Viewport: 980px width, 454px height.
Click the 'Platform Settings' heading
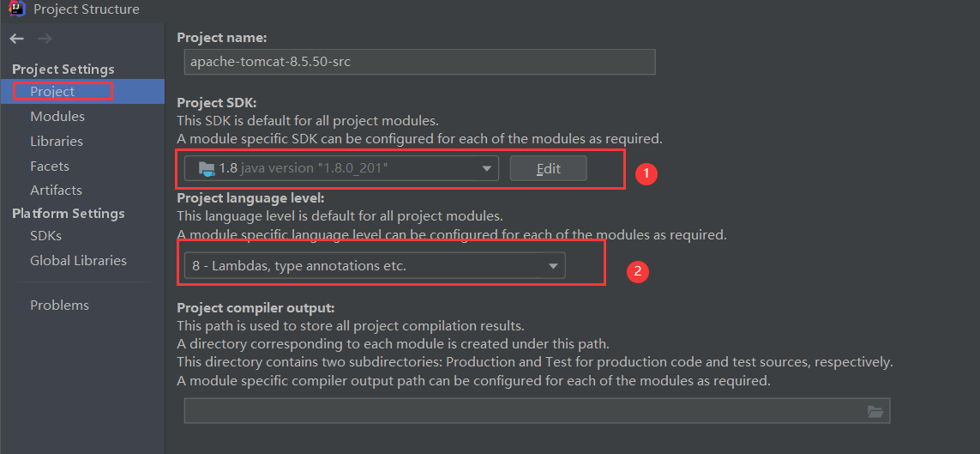[68, 214]
